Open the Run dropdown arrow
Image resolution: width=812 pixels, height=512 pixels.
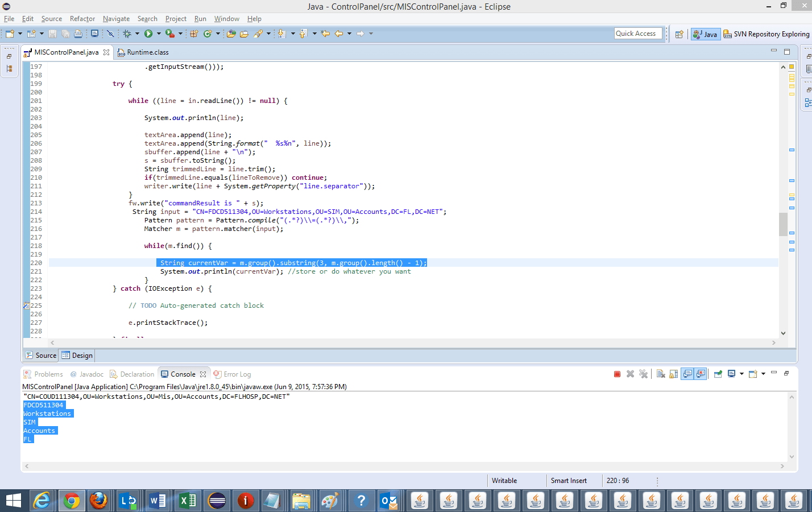[x=159, y=34]
